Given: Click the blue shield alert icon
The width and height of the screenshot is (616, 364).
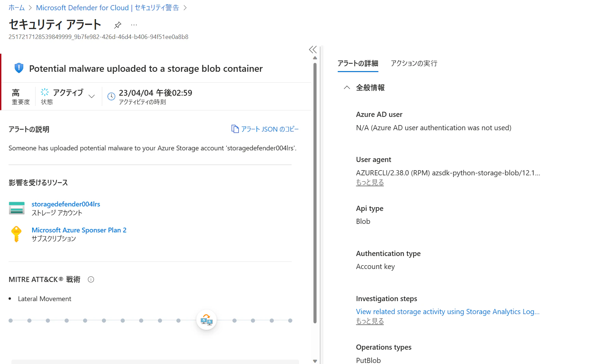Looking at the screenshot, I should click(x=19, y=68).
